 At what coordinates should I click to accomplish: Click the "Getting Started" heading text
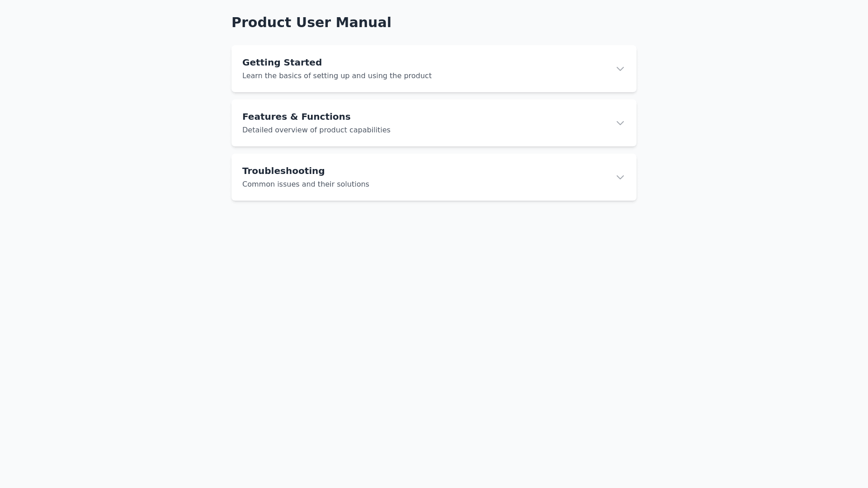[282, 62]
